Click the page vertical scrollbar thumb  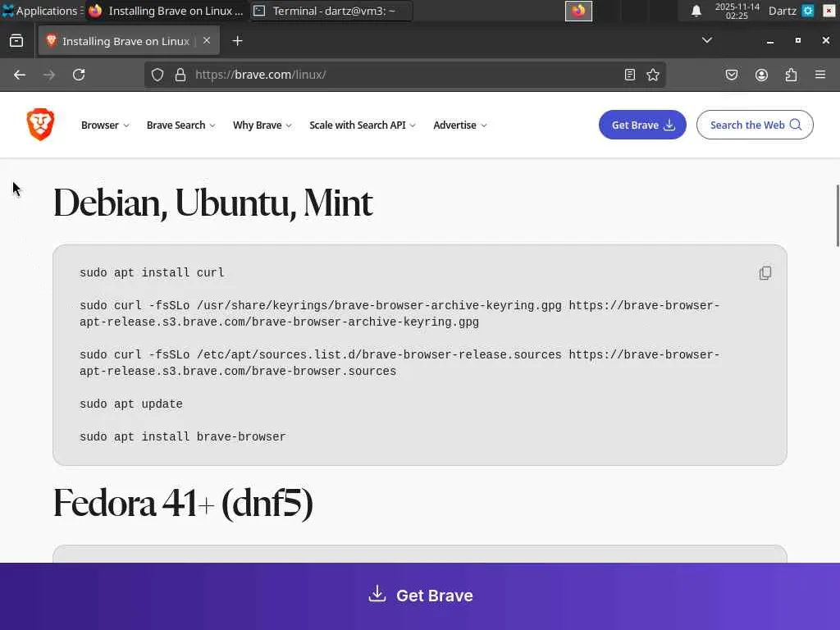click(838, 216)
